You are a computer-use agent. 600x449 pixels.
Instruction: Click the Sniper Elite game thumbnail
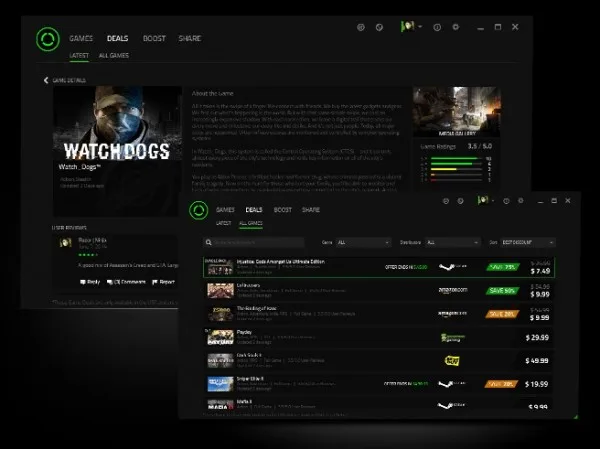220,384
